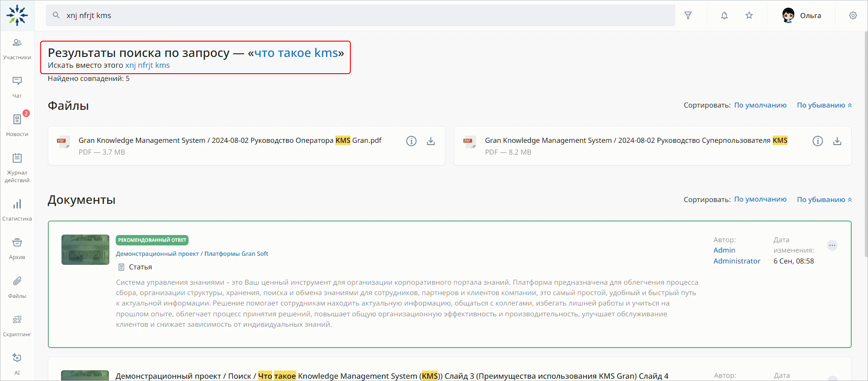Screen dimensions: 868x381
Task: Open the search filter funnel
Action: click(688, 15)
